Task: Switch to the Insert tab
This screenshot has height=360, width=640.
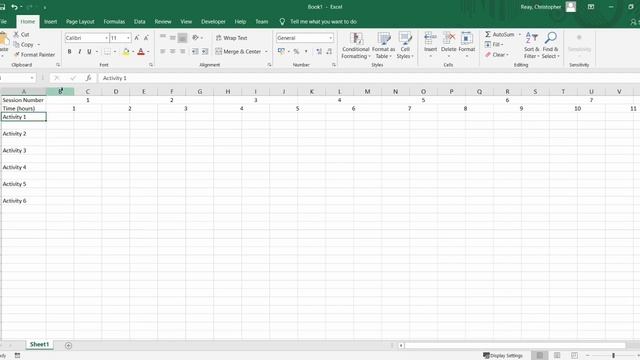Action: (51, 22)
